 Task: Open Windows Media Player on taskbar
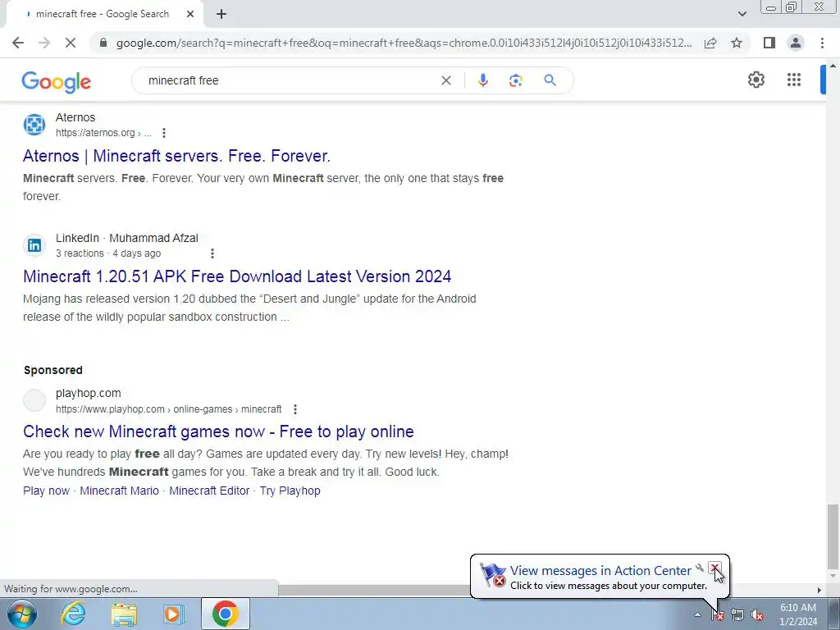tap(174, 614)
